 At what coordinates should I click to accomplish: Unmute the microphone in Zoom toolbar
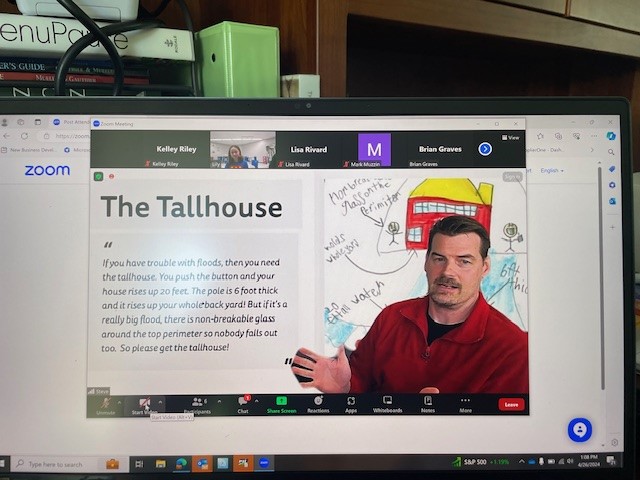tap(104, 403)
